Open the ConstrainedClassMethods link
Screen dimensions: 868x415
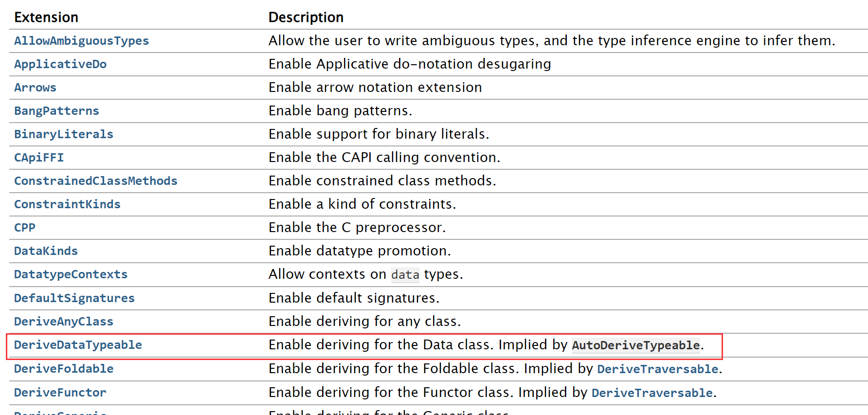point(96,181)
